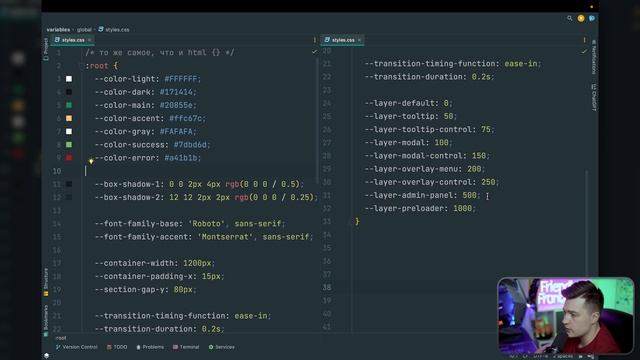
Task: Open the Notifications side panel
Action: [x=594, y=57]
